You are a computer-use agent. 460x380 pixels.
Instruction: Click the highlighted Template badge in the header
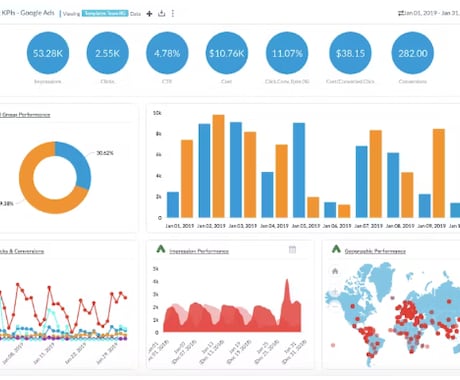pyautogui.click(x=105, y=13)
